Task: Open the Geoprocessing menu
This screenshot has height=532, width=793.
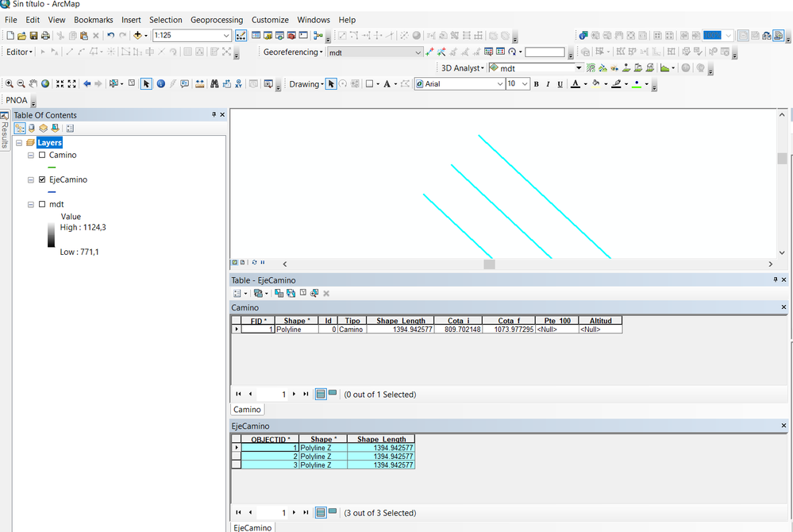Action: click(217, 20)
